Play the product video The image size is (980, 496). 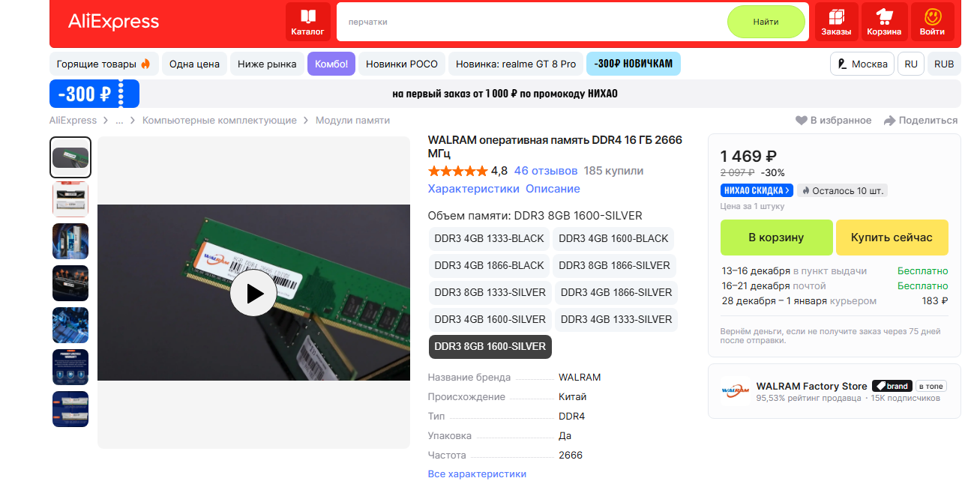click(x=253, y=293)
